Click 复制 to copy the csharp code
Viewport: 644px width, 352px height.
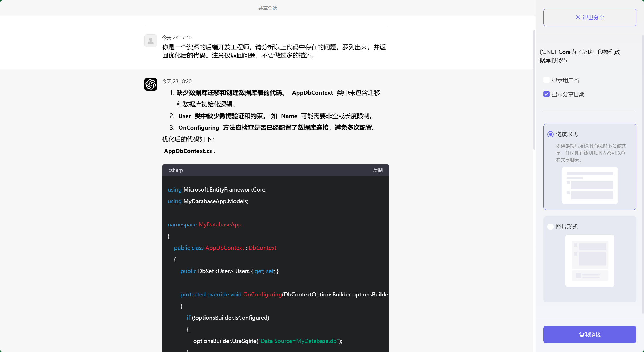377,170
